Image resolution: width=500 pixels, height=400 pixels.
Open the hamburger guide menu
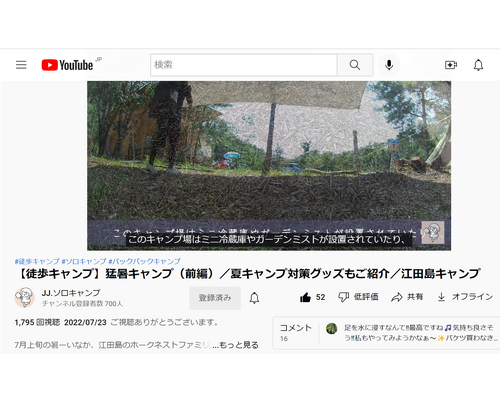click(21, 65)
